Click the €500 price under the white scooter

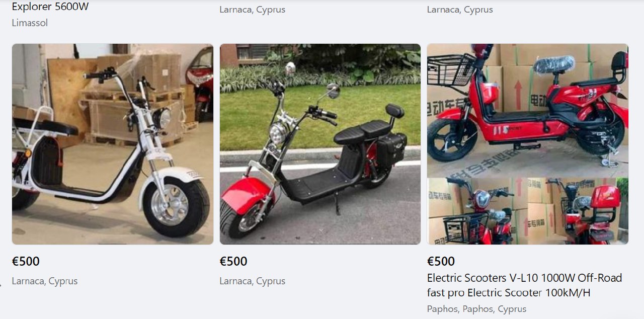coord(26,261)
